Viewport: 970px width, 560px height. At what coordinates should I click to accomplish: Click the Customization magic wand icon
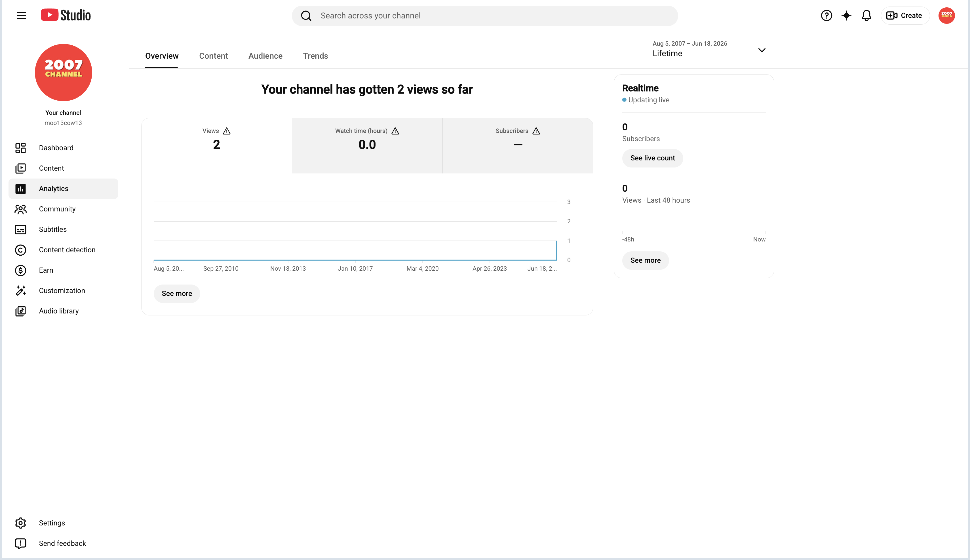pyautogui.click(x=20, y=290)
